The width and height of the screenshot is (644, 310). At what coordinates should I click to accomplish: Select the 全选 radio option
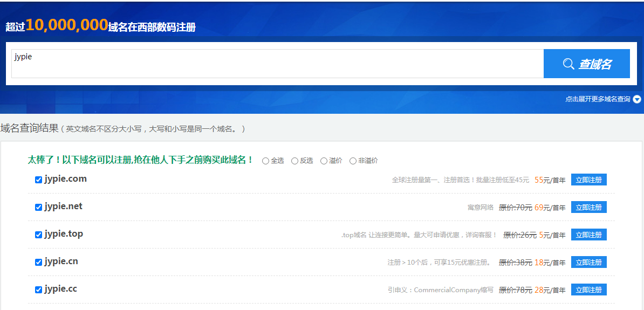[265, 161]
